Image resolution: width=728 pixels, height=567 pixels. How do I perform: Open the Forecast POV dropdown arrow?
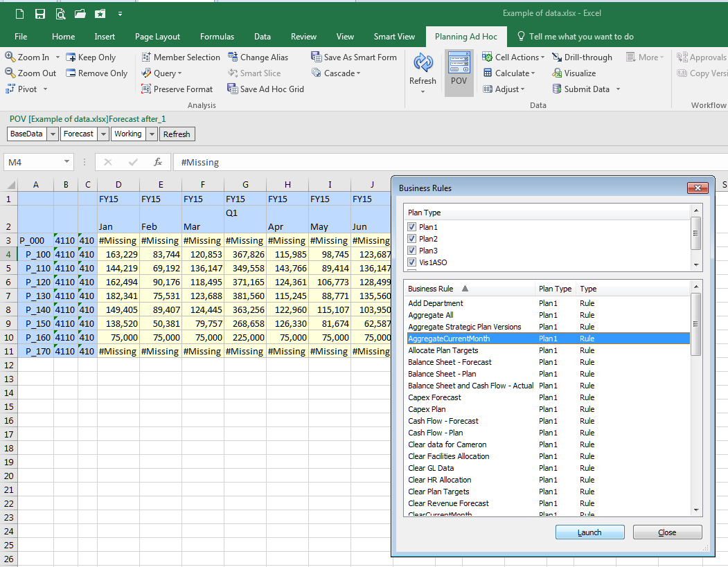pyautogui.click(x=103, y=134)
